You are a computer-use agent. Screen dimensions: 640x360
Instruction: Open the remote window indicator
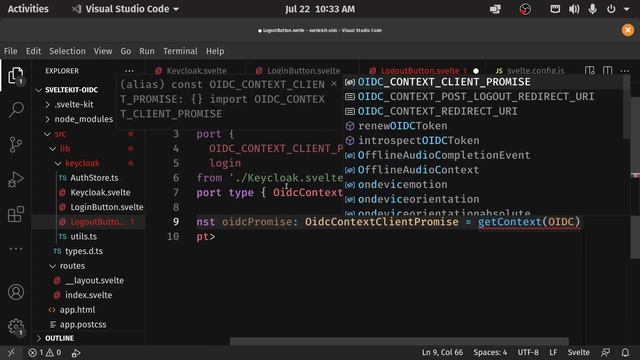coord(11,352)
